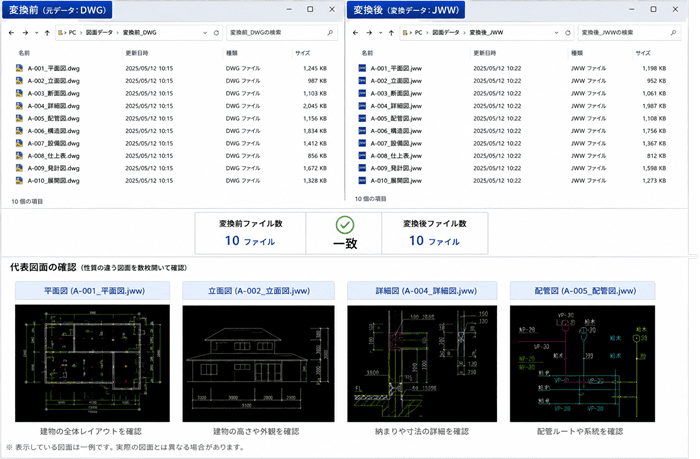The image size is (700, 459).
Task: Sort by 種類 column in 変換後_JWW window
Action: (577, 53)
